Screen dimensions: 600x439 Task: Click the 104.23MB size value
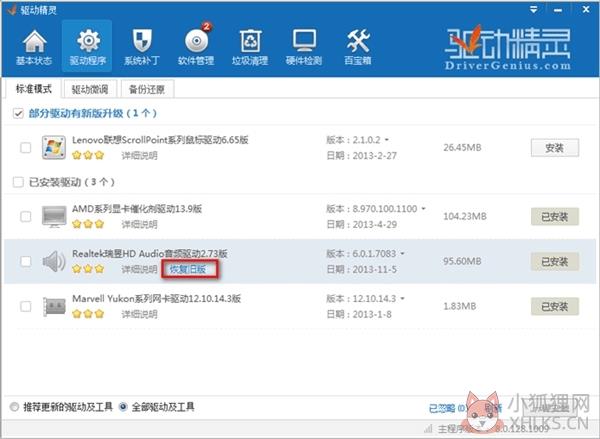[x=465, y=216]
